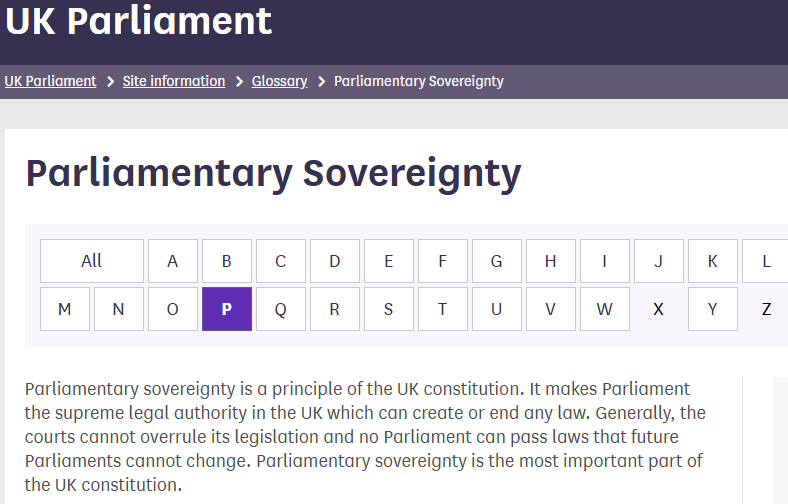The height and width of the screenshot is (504, 788).
Task: Select the All glossary filter
Action: pos(92,261)
